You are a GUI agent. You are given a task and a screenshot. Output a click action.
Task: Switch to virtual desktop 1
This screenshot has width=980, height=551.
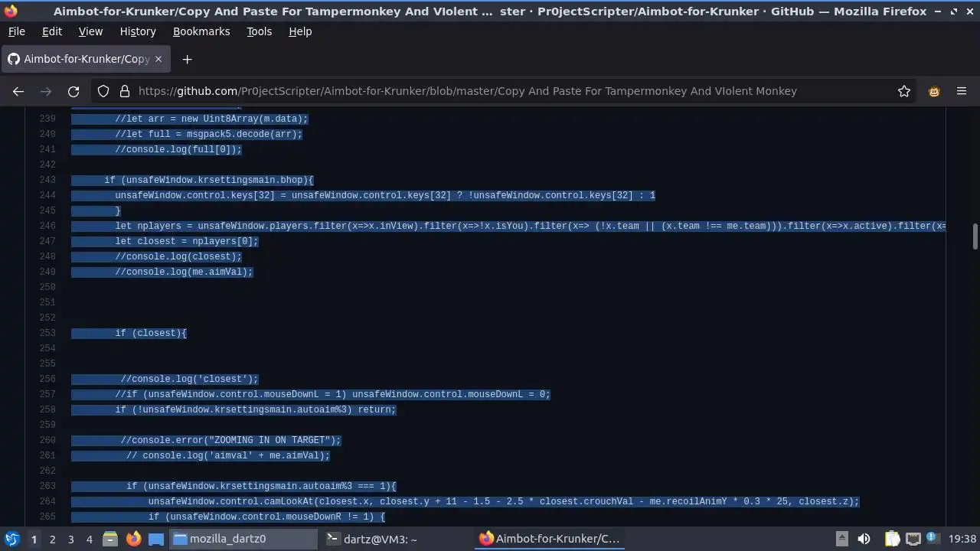coord(34,539)
